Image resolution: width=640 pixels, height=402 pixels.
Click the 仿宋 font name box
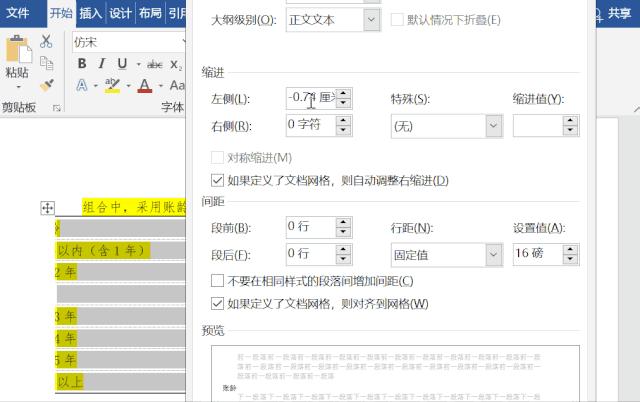[129, 42]
